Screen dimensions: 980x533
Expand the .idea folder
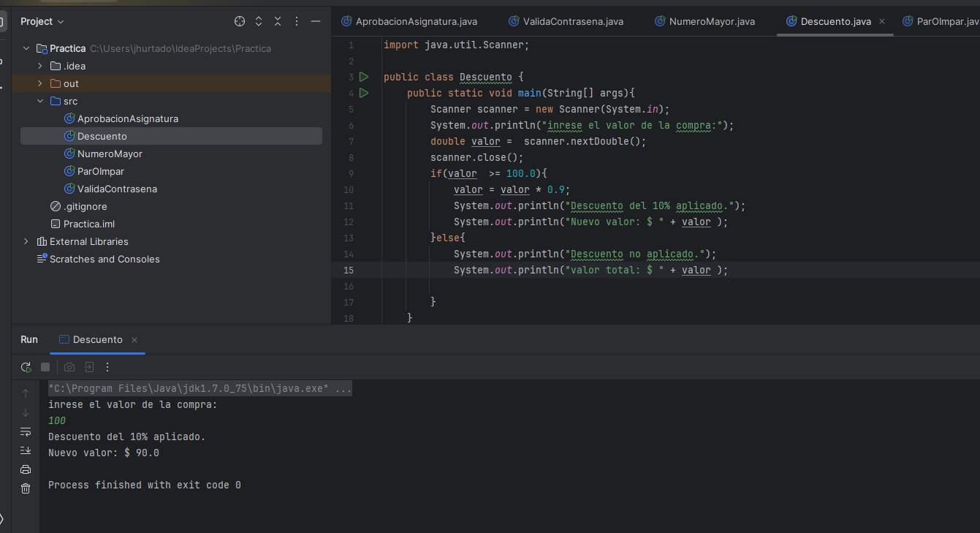coord(40,66)
